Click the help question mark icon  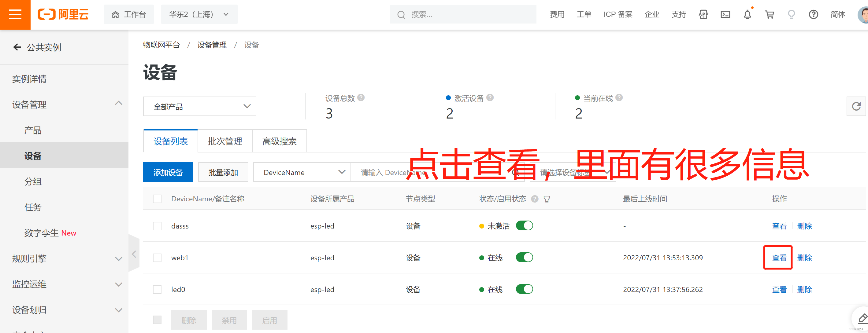point(813,14)
